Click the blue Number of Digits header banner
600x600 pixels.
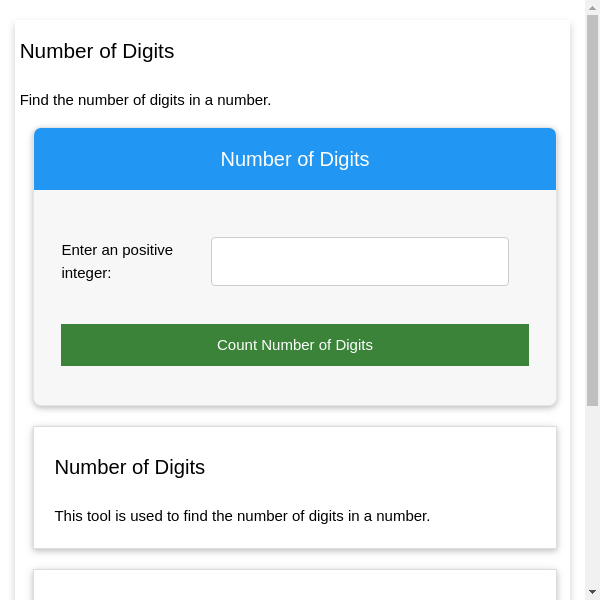(295, 159)
